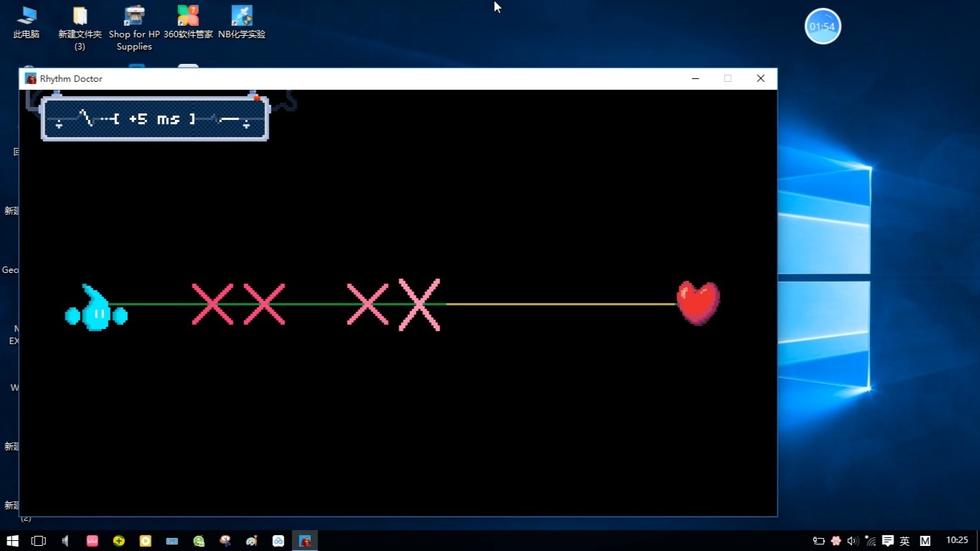The width and height of the screenshot is (980, 551).
Task: Click the grey speaker icon beside Task View
Action: [x=65, y=541]
